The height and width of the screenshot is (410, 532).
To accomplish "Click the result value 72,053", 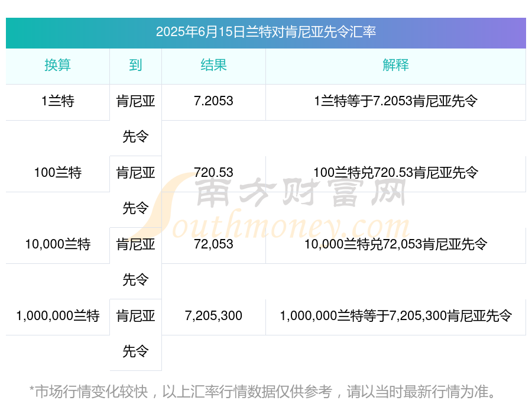I will point(213,244).
